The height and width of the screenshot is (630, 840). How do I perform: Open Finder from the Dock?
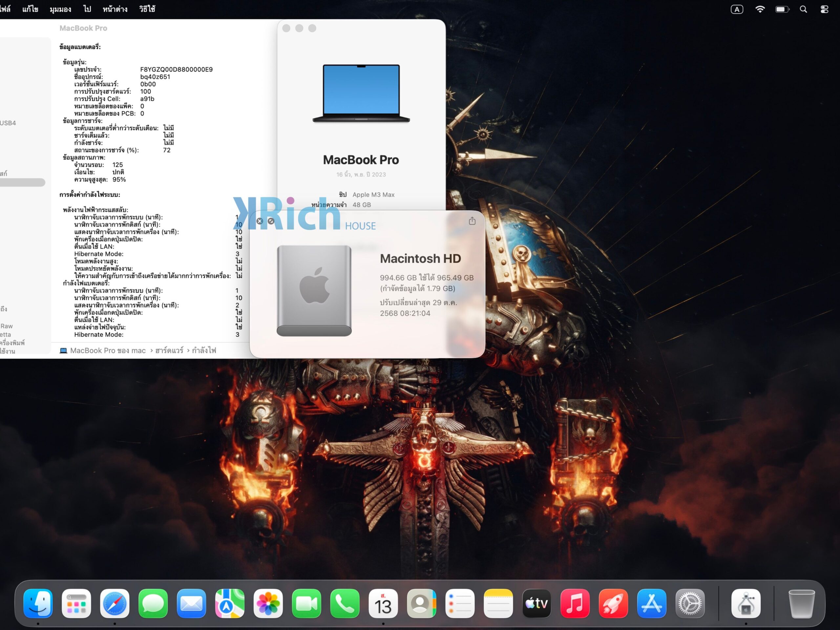(38, 603)
